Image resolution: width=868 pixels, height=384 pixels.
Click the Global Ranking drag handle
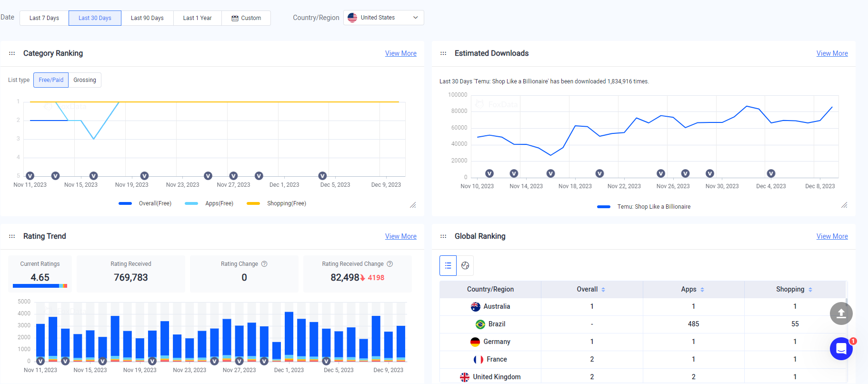click(443, 236)
